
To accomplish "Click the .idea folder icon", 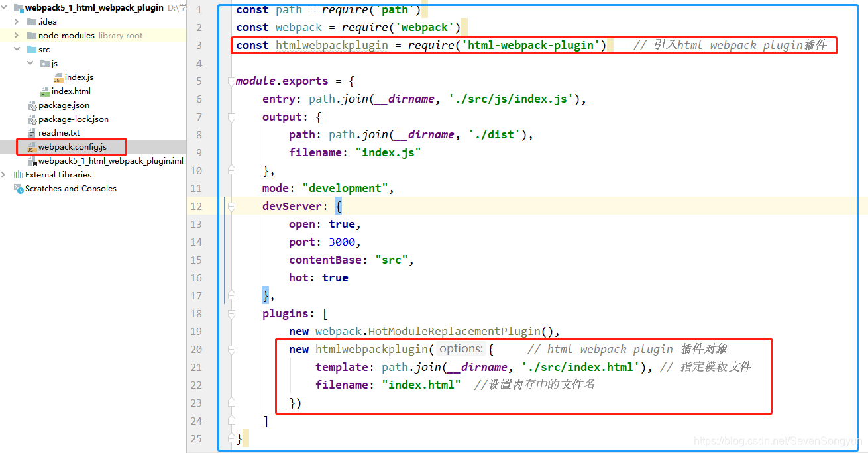I will (32, 22).
